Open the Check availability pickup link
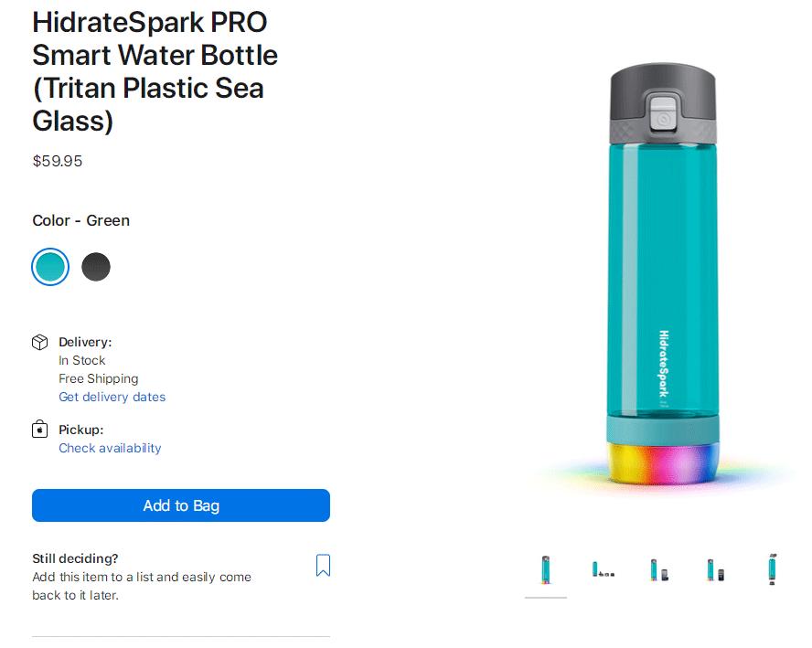 click(110, 448)
